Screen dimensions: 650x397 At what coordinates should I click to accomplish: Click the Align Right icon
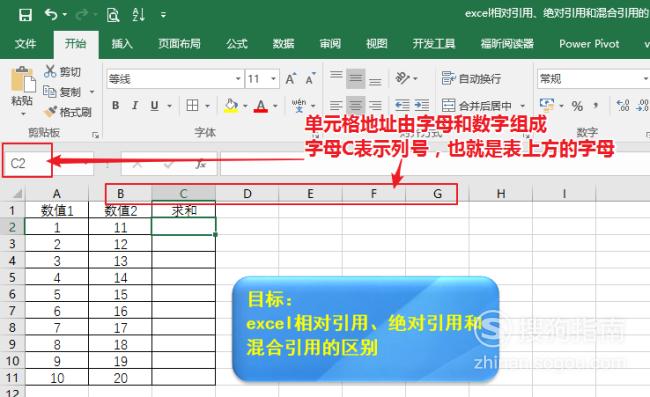click(375, 105)
